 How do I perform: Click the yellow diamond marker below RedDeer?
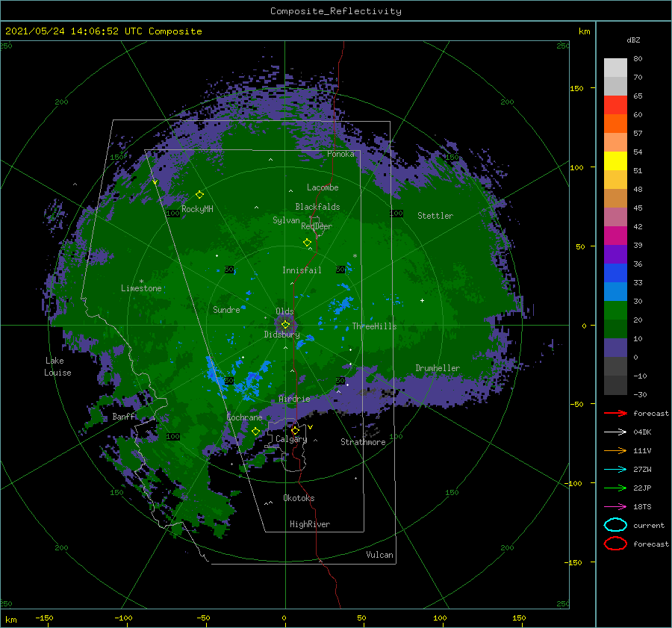(x=307, y=243)
